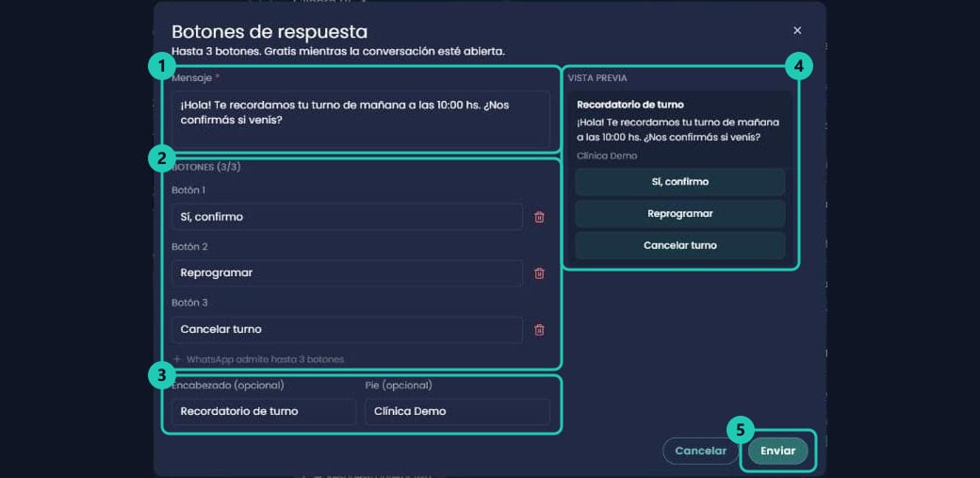
Task: Click the 'VISTA PREVIA' label
Action: click(597, 78)
